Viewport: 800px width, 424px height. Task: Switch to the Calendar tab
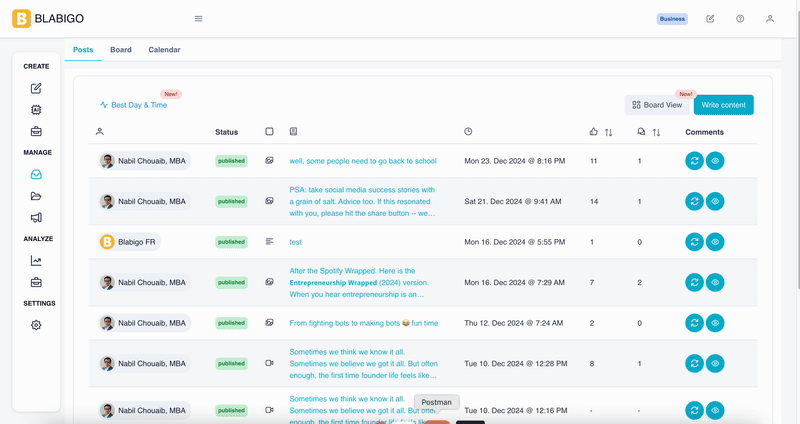pyautogui.click(x=164, y=50)
